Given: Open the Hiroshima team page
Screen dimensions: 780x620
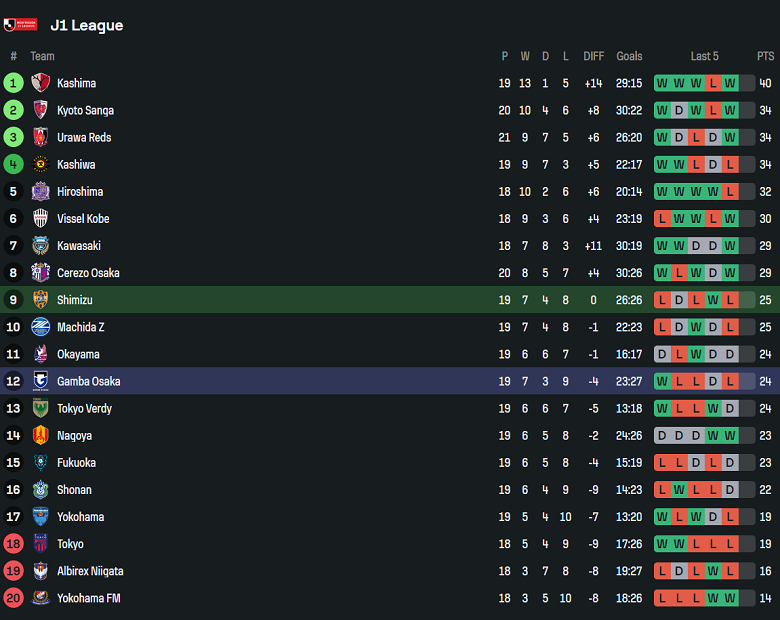Looking at the screenshot, I should (x=80, y=191).
